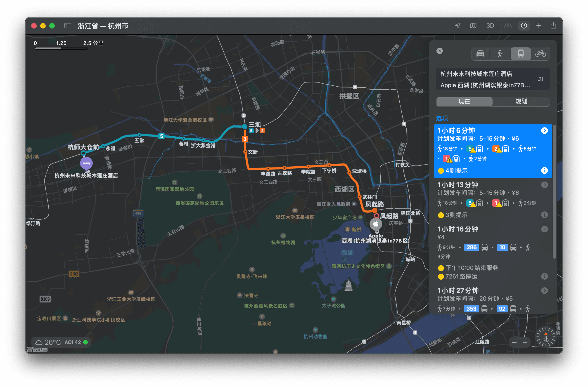Click weather 26°C AQI widget

click(62, 342)
